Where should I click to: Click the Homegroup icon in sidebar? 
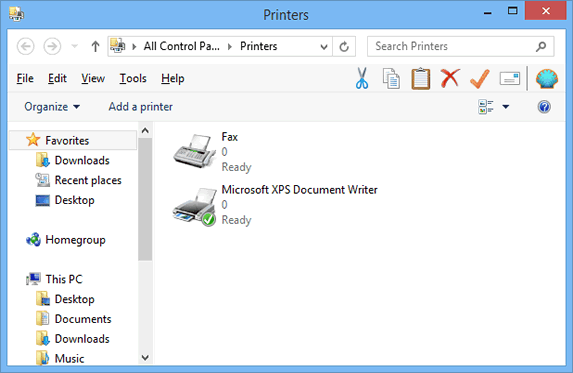click(34, 240)
